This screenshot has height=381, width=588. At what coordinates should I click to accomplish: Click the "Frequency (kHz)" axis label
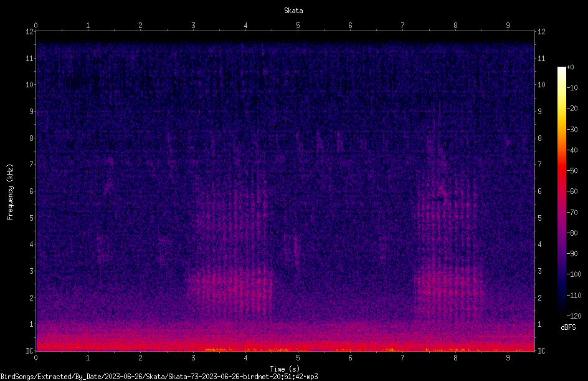(x=10, y=192)
